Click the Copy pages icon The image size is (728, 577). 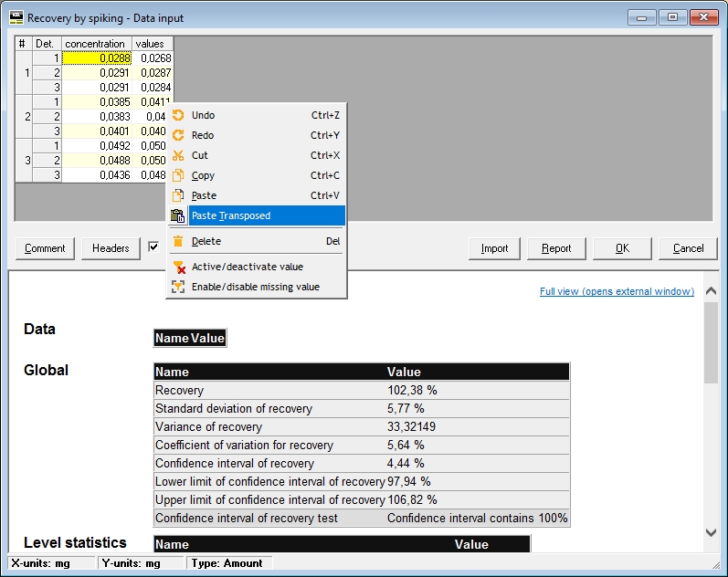(178, 175)
